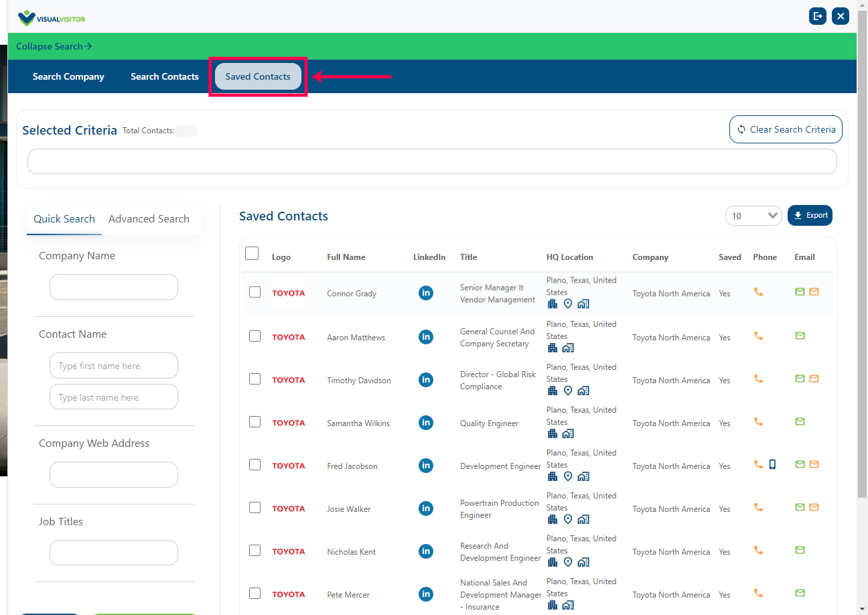
Task: Open the rows-per-page dropdown showing 10
Action: (x=753, y=216)
